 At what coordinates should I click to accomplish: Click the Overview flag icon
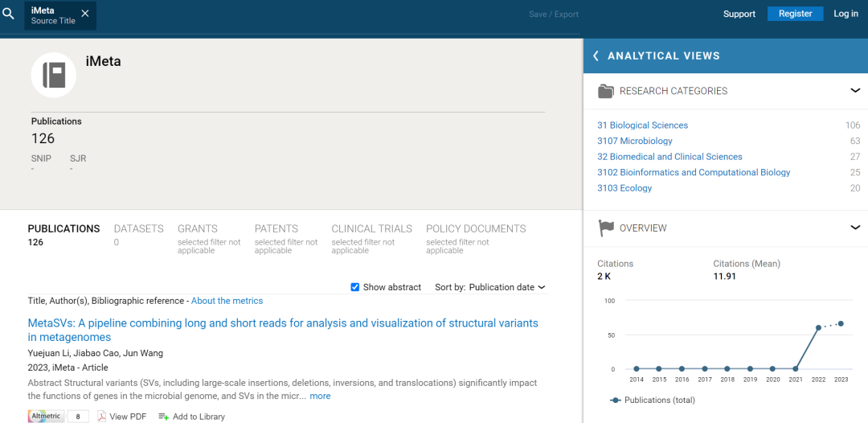(606, 228)
